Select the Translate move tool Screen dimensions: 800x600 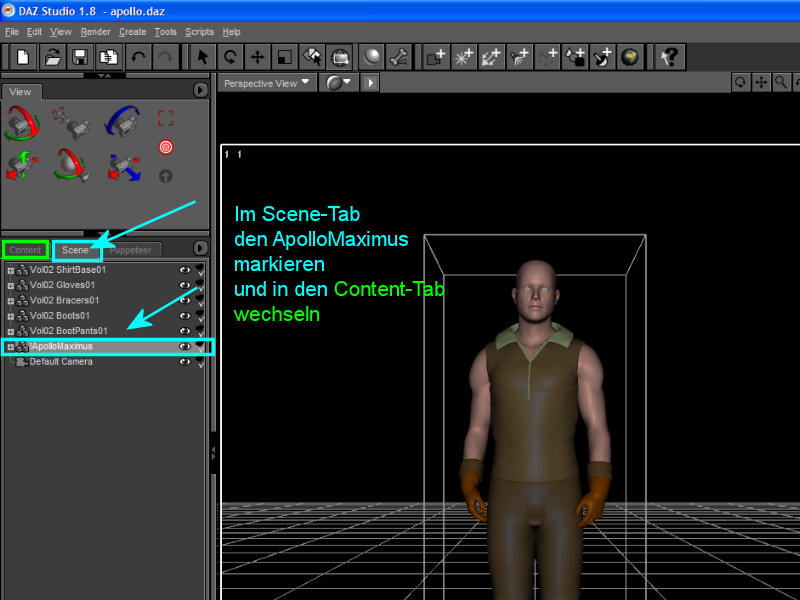[x=258, y=57]
